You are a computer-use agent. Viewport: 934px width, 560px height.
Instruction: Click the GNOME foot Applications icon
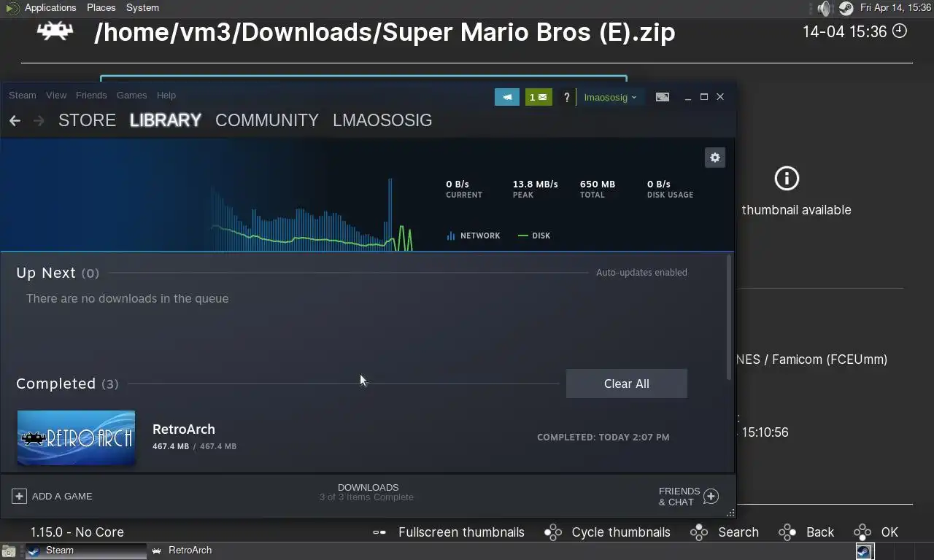pos(12,8)
